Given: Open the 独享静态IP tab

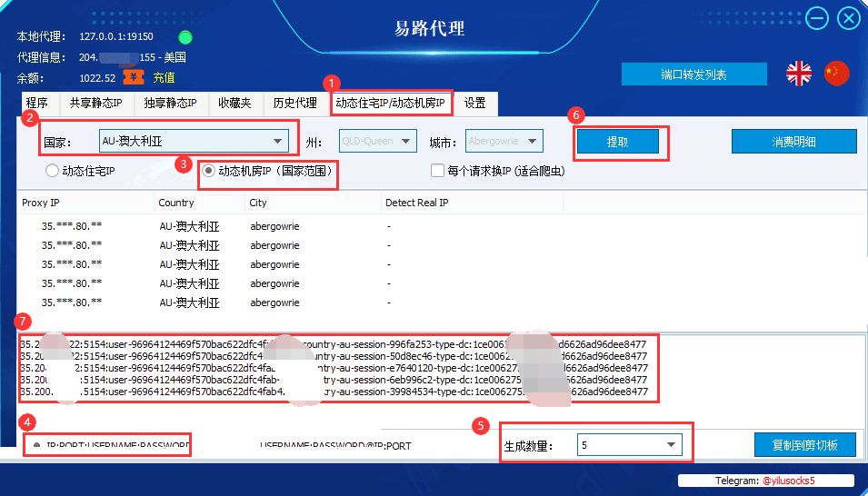Looking at the screenshot, I should pyautogui.click(x=170, y=103).
